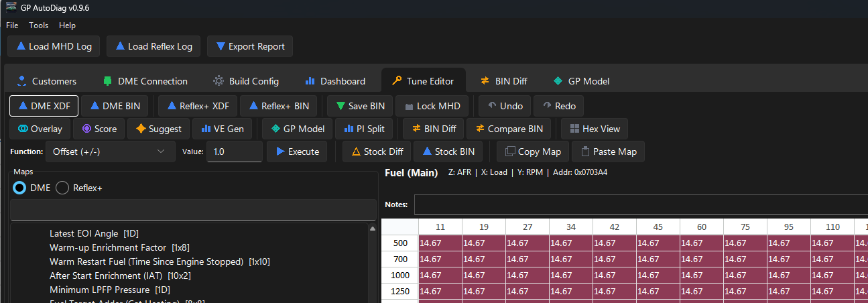Screen dimensions: 868x303
Task: Switch to the Dashboard tab
Action: click(x=335, y=81)
